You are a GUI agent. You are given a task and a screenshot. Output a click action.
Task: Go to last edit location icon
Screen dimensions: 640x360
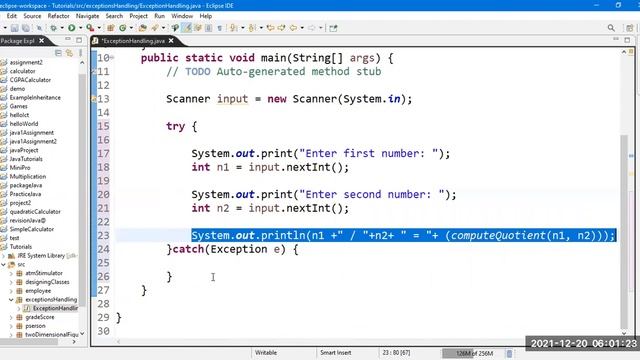click(270, 28)
